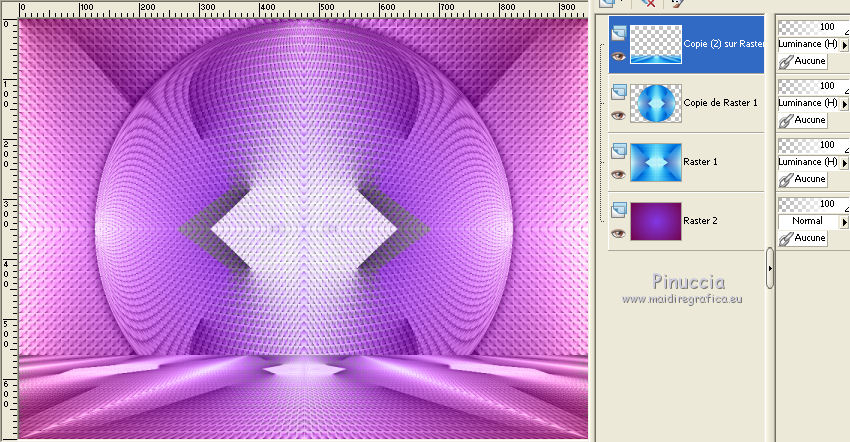850x442 pixels.
Task: Select layer name "Copie (2) sur Raster"
Action: tap(724, 44)
